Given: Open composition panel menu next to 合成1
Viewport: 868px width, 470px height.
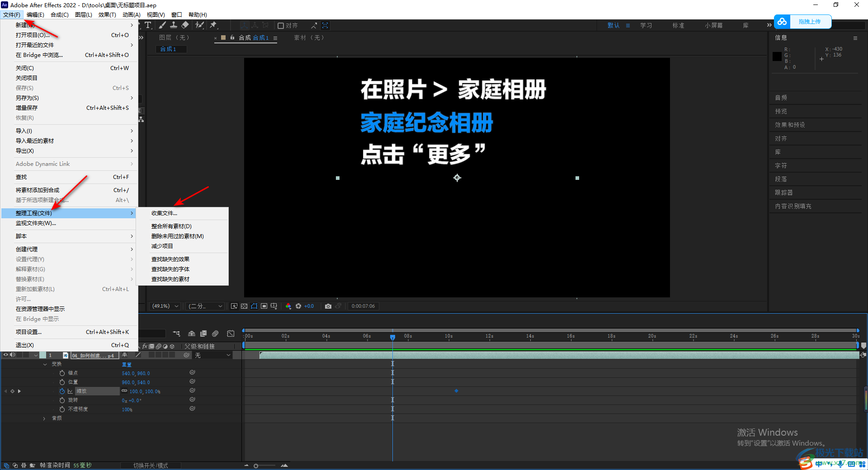Looking at the screenshot, I should pos(275,38).
